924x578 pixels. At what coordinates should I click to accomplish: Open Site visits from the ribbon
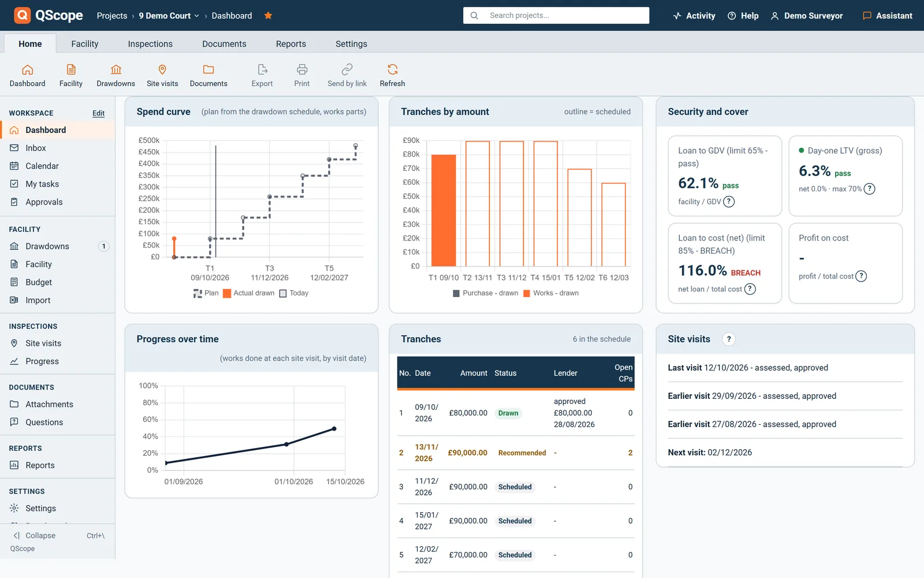162,76
